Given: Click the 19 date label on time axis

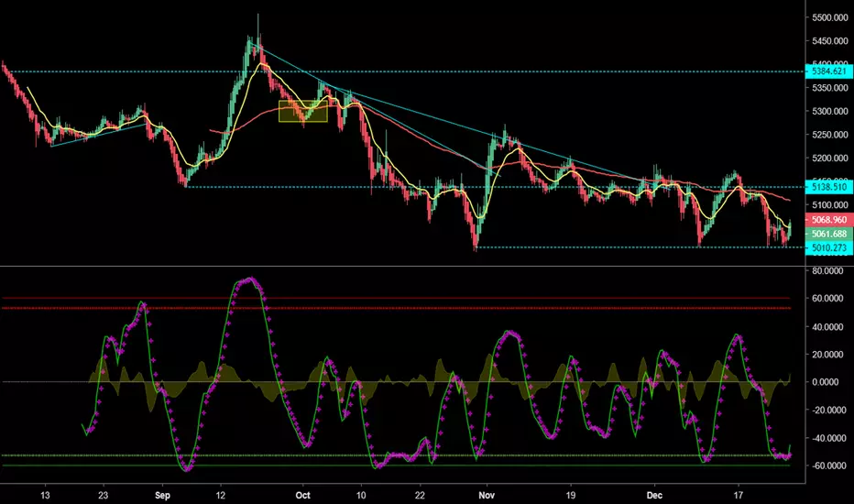Looking at the screenshot, I should 570,495.
